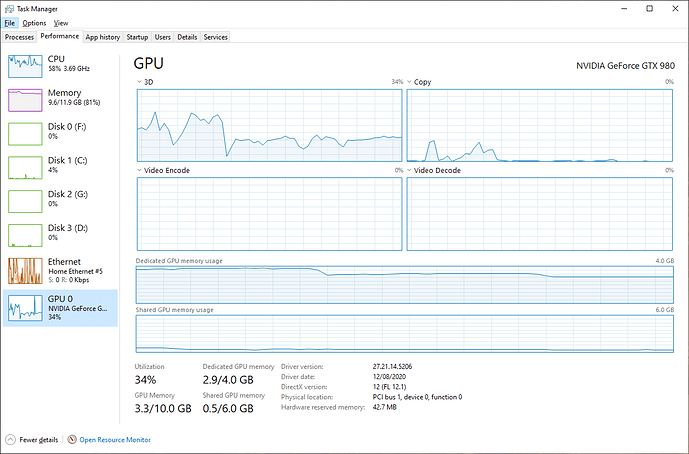This screenshot has width=689, height=454.
Task: Click the Shared GPU memory usage graph
Action: (405, 334)
